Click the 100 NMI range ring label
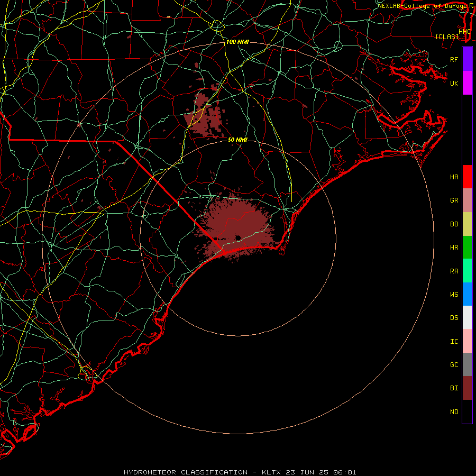Screen dimensions: 476x476 (x=237, y=42)
